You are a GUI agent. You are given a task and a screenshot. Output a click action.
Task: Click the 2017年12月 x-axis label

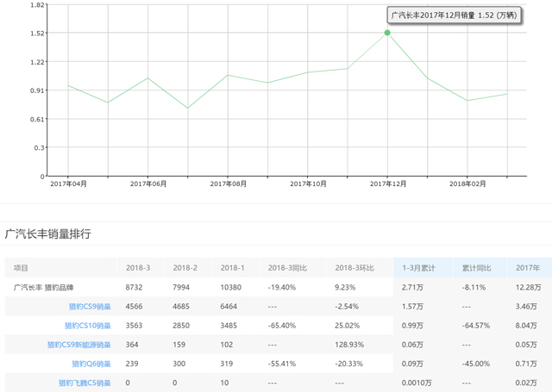pos(388,184)
